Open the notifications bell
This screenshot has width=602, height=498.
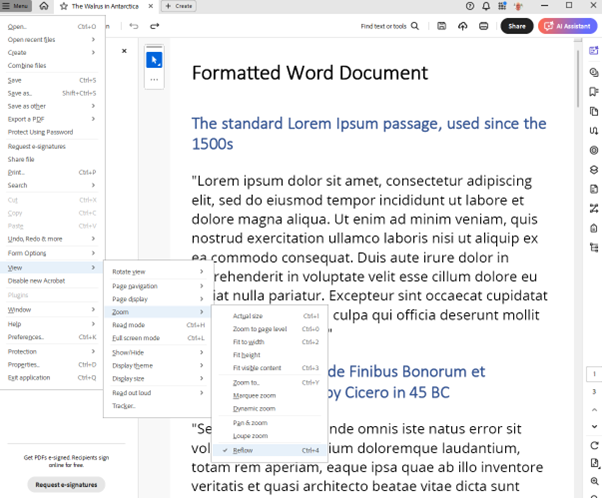pos(486,6)
